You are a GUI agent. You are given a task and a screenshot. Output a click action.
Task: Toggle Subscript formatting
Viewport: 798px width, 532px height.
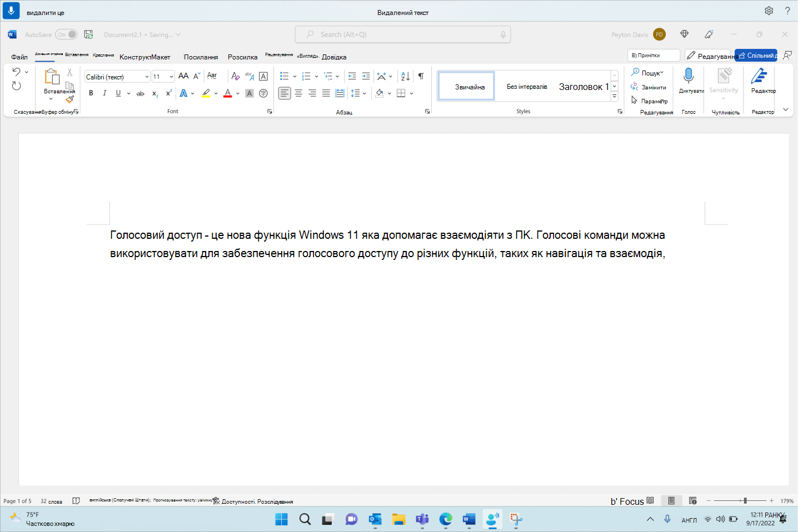point(155,93)
